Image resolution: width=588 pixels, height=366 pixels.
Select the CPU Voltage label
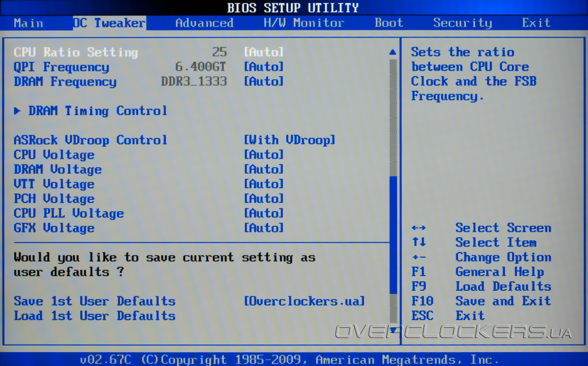pyautogui.click(x=54, y=155)
